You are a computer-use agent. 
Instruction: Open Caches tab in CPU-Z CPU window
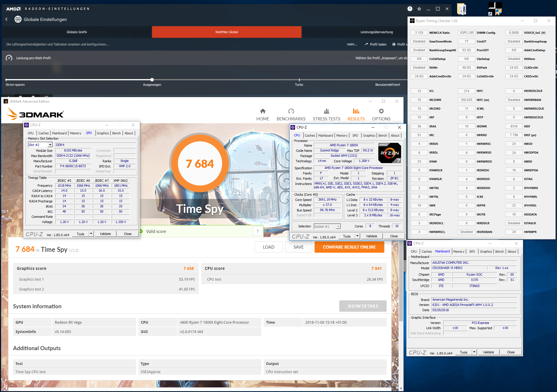[x=310, y=136]
